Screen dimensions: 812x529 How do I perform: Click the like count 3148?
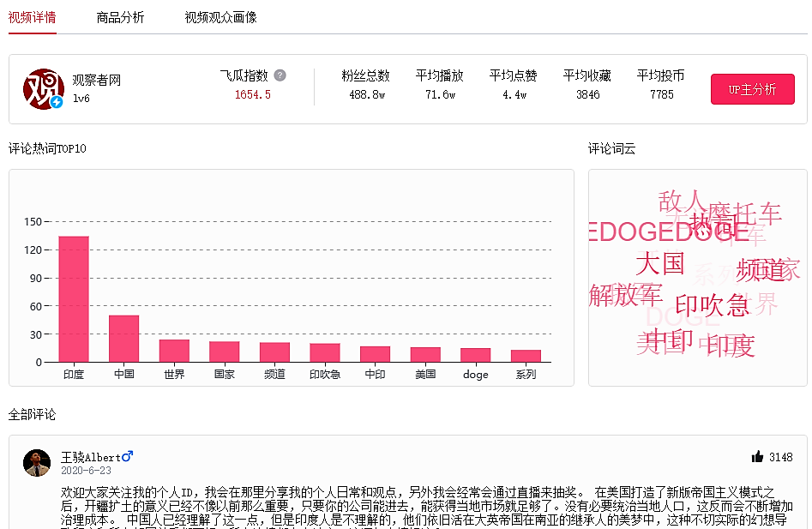[781, 457]
